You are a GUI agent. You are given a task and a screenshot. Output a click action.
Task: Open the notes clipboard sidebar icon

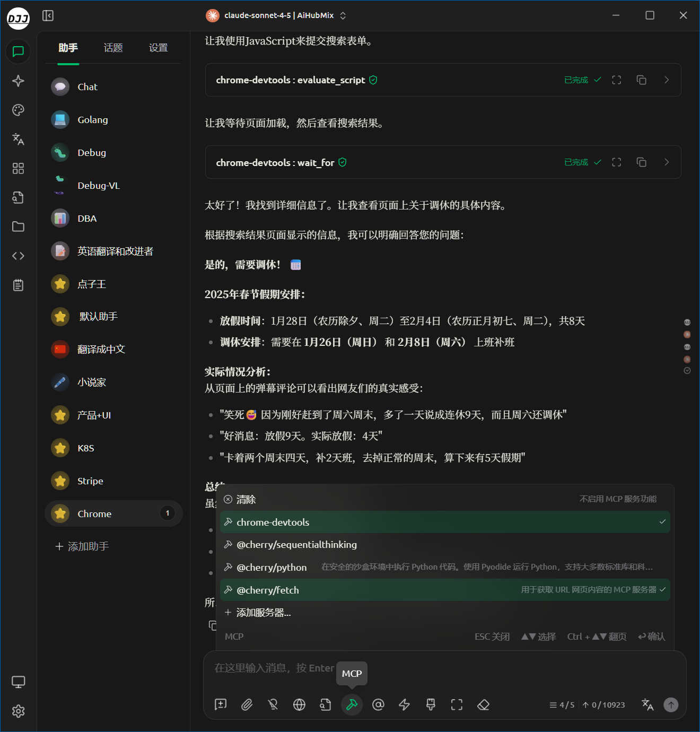tap(18, 285)
